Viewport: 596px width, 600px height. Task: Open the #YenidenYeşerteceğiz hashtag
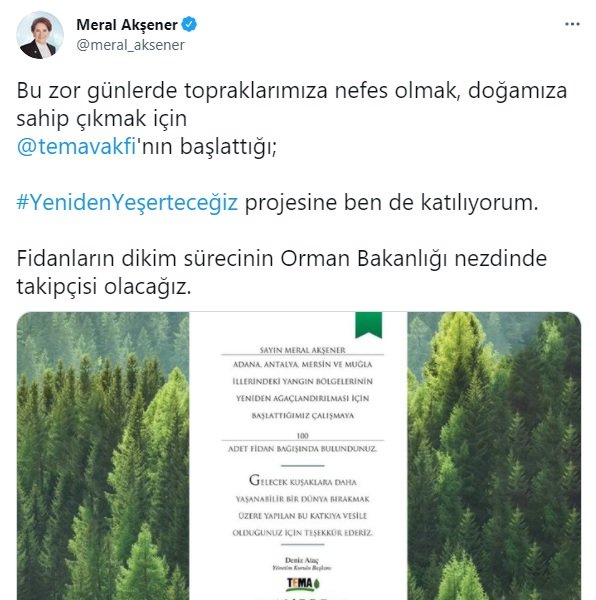(x=127, y=202)
